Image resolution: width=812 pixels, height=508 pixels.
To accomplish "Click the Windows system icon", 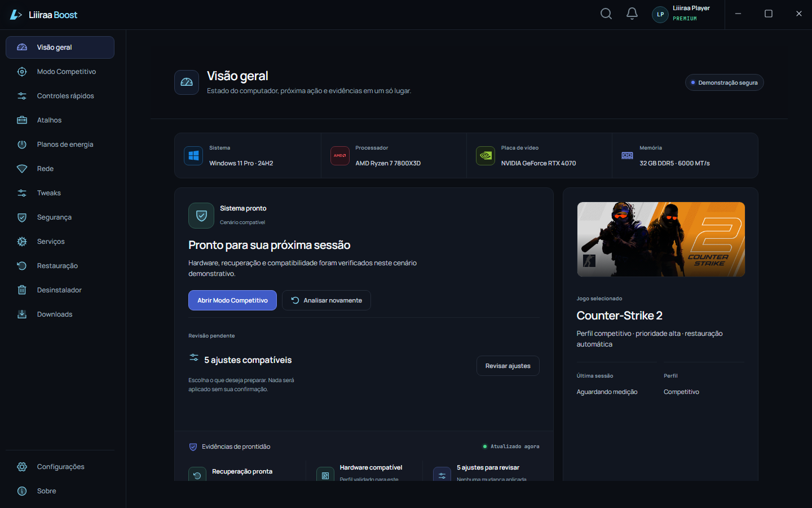I will click(x=193, y=156).
